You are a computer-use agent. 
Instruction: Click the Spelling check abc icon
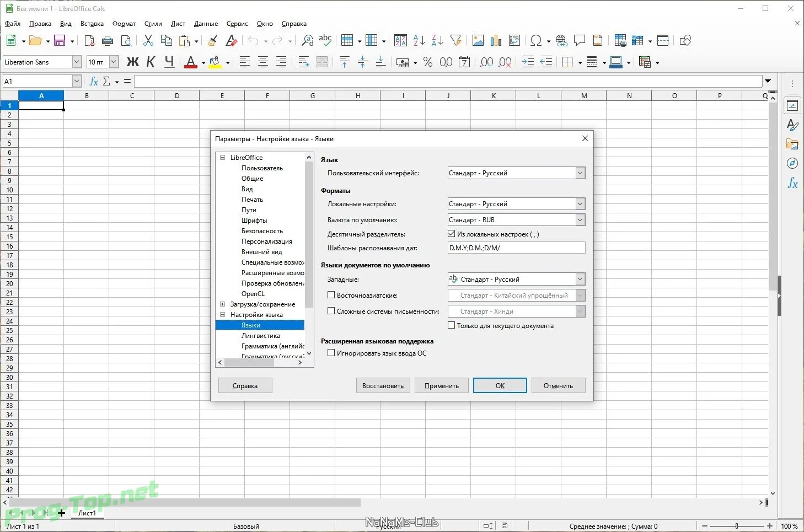(x=325, y=40)
